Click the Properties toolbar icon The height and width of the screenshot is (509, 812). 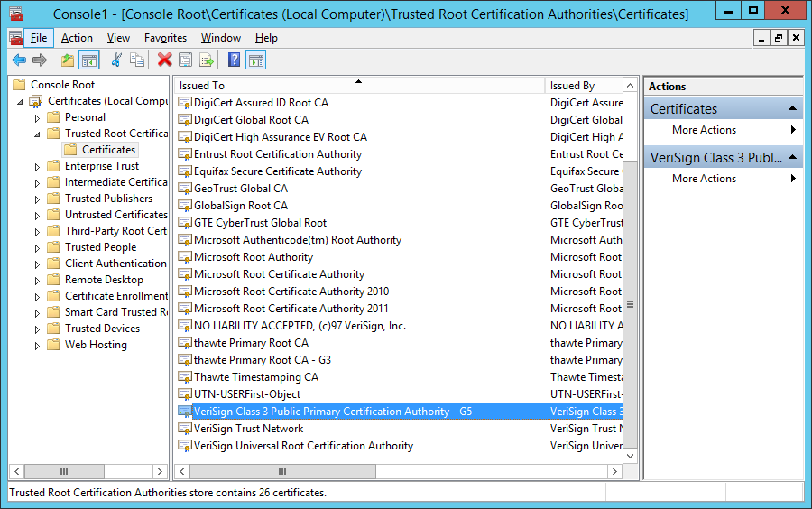point(185,60)
